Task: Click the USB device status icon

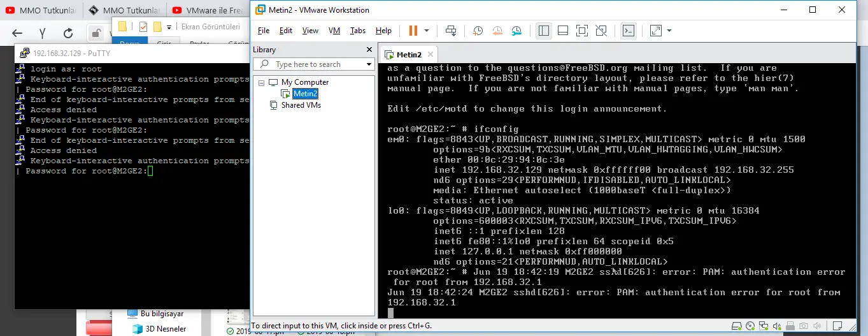Action: point(792,326)
